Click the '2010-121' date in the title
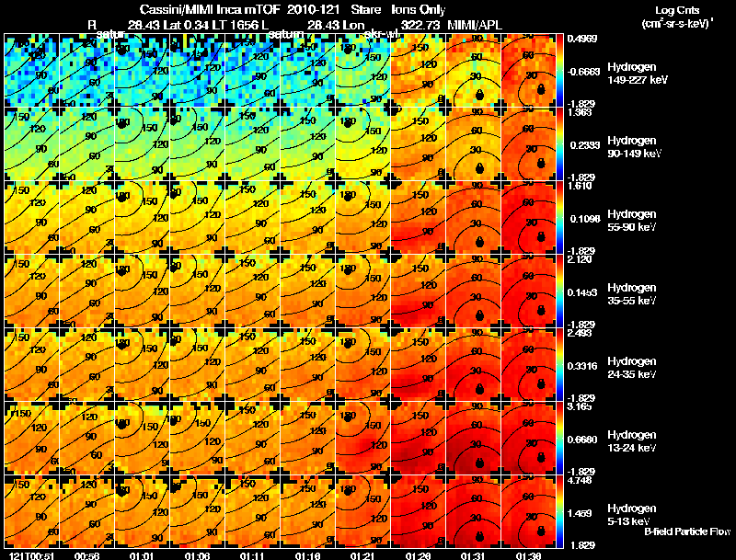 [312, 9]
